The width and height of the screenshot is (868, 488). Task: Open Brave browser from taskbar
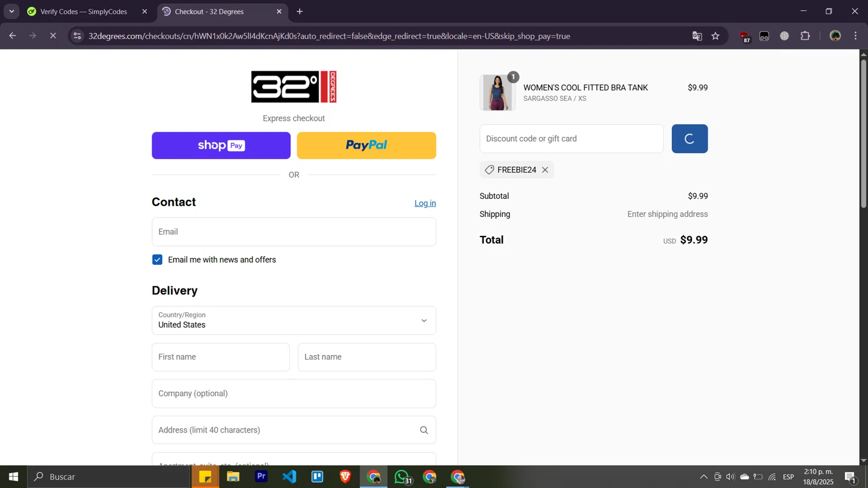345,477
